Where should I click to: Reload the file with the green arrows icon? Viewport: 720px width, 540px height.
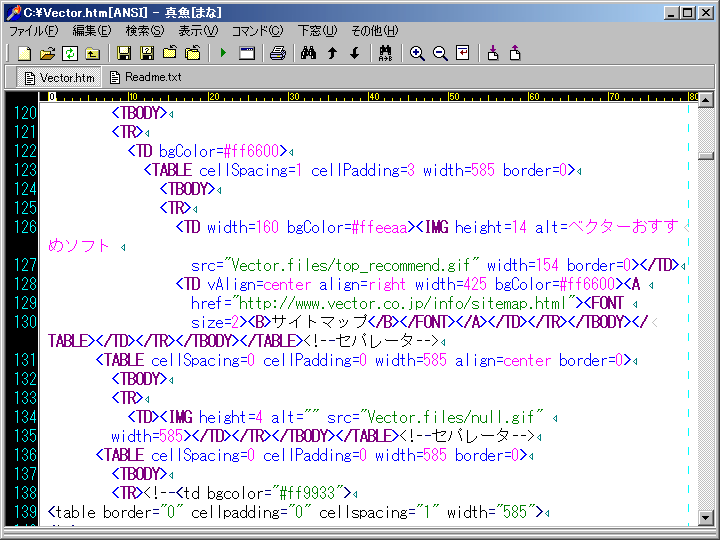click(69, 53)
